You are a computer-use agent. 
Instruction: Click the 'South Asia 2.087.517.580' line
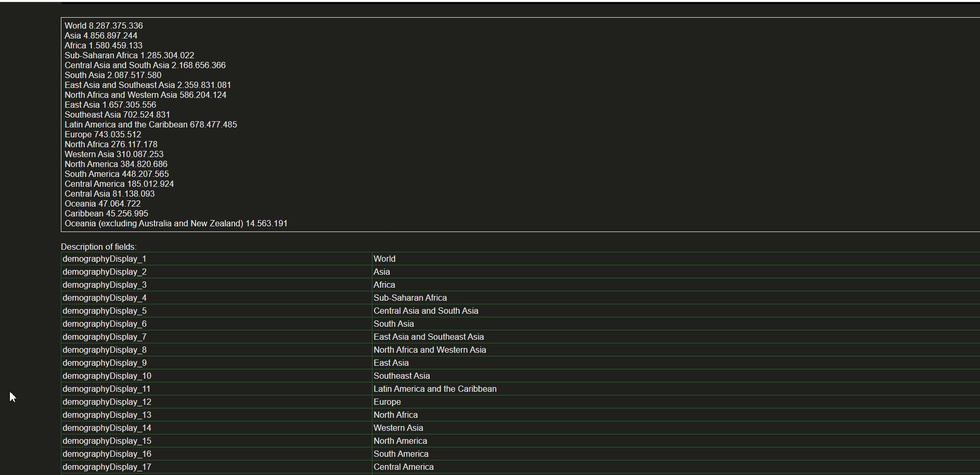pos(113,75)
